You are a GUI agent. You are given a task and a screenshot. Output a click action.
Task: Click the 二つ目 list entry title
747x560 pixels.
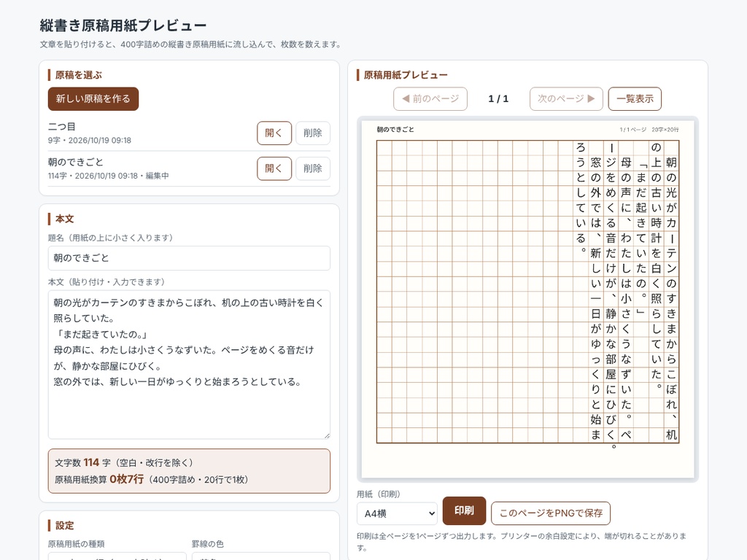[61, 127]
